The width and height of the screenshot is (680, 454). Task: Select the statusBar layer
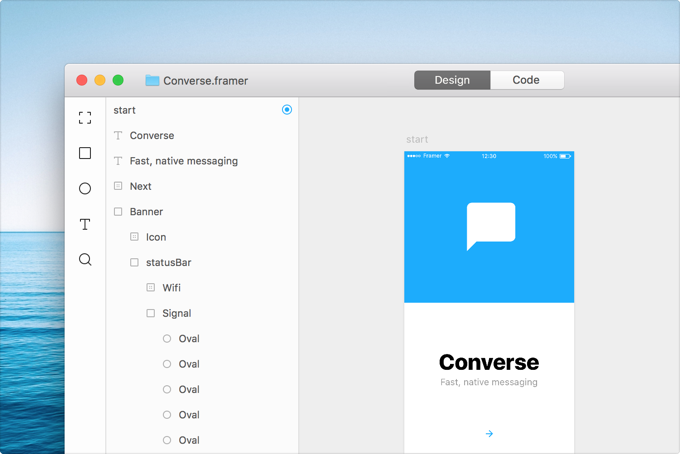point(202,262)
